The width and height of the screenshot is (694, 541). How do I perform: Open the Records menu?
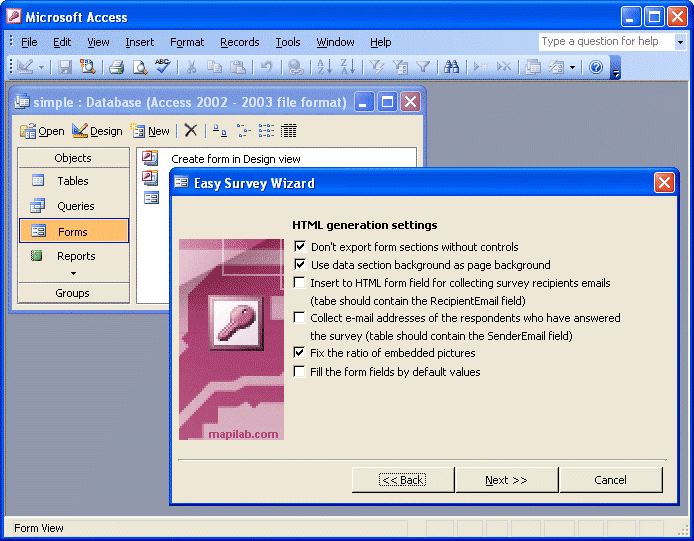click(240, 42)
